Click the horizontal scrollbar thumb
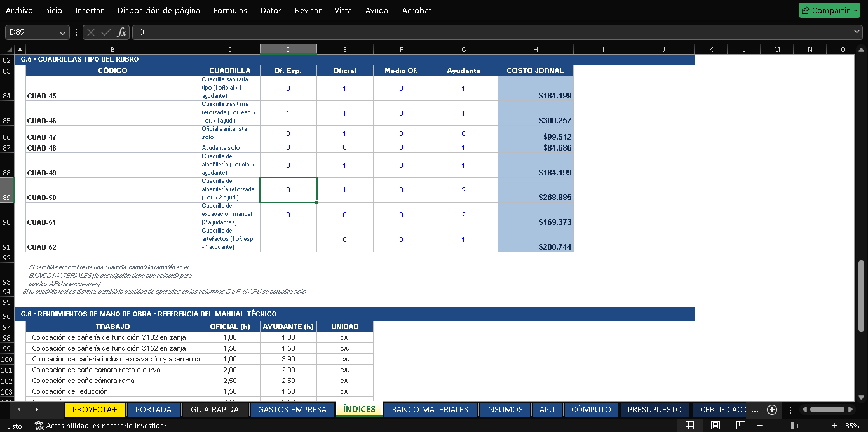Screen dimensions: 868x432 coord(827,410)
